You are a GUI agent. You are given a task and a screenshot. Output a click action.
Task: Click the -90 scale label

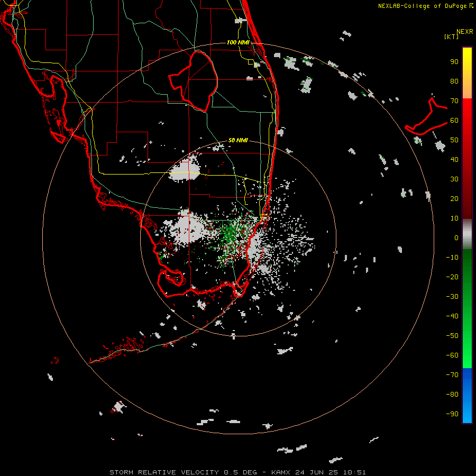point(452,414)
